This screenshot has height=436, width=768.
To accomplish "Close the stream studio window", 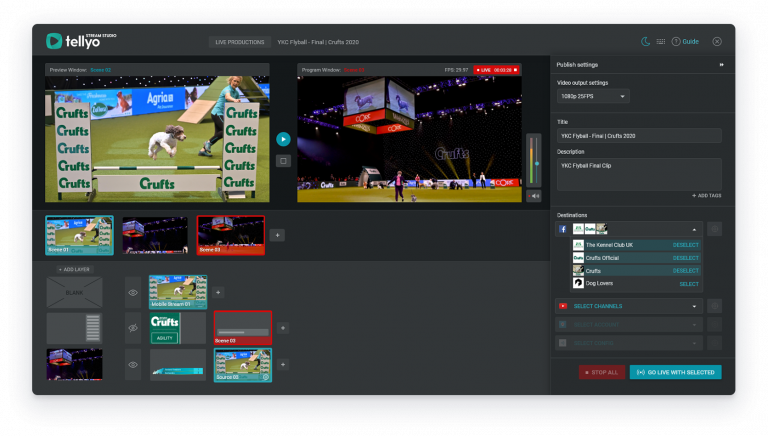I will 717,42.
